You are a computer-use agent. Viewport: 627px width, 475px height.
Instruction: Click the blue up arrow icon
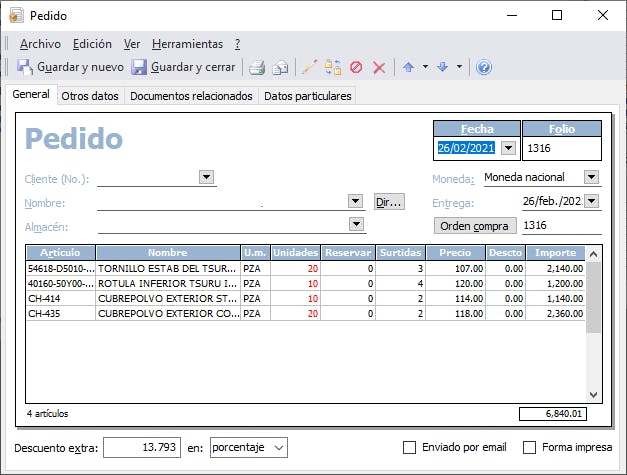pos(408,68)
